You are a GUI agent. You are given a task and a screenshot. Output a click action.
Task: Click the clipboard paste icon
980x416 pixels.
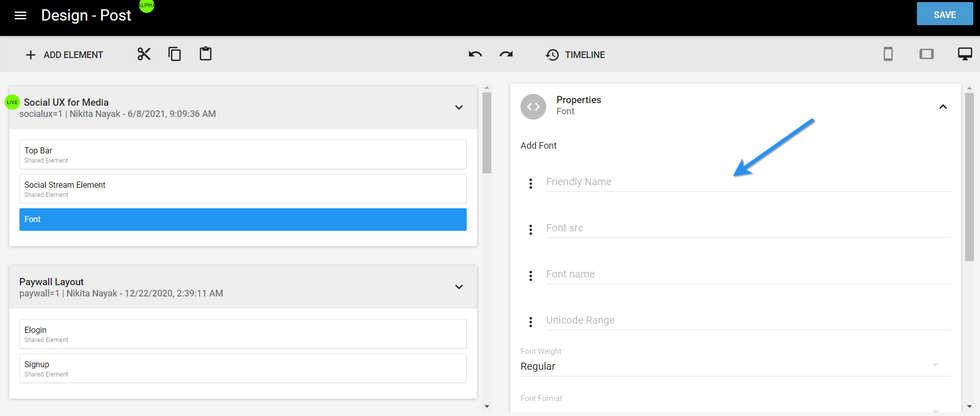coord(205,54)
